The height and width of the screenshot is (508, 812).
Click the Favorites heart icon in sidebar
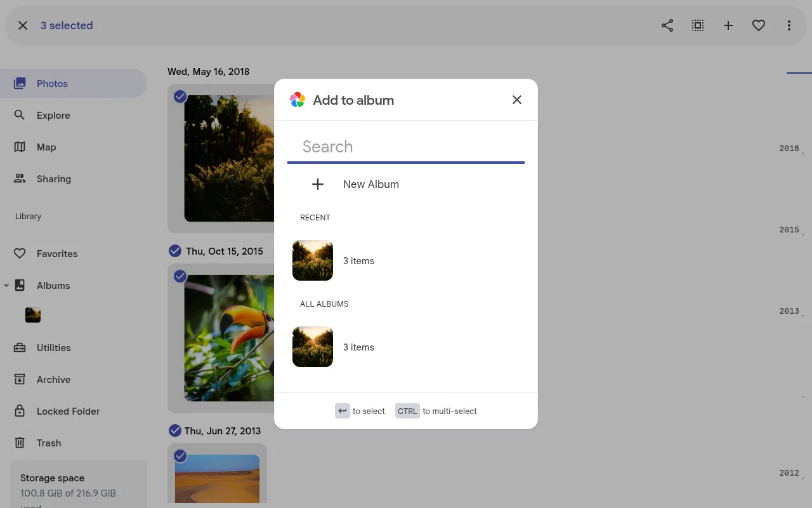pyautogui.click(x=20, y=253)
